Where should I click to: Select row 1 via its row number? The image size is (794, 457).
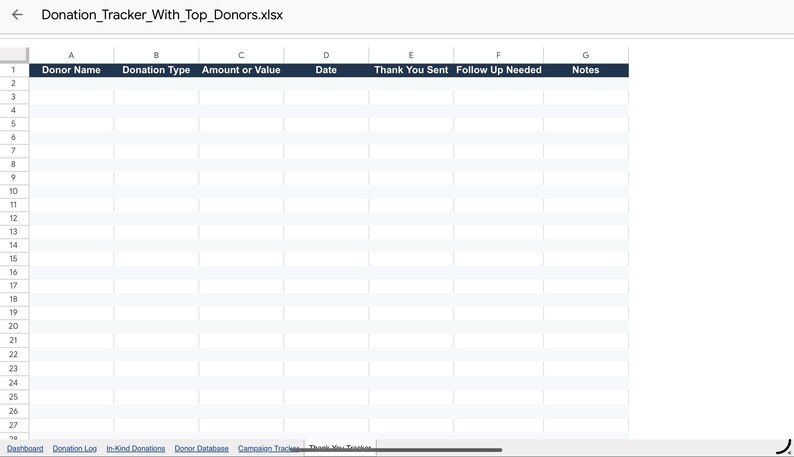[x=14, y=70]
